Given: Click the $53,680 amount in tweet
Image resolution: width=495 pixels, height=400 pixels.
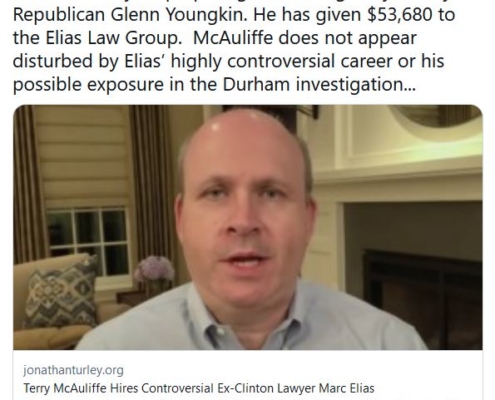Looking at the screenshot, I should click(399, 15).
